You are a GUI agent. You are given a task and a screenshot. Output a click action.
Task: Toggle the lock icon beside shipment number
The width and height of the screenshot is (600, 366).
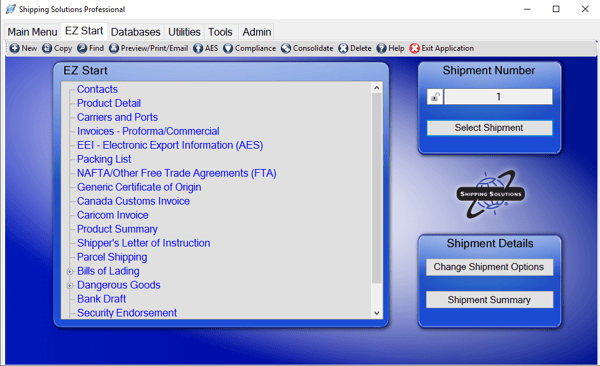click(x=435, y=97)
